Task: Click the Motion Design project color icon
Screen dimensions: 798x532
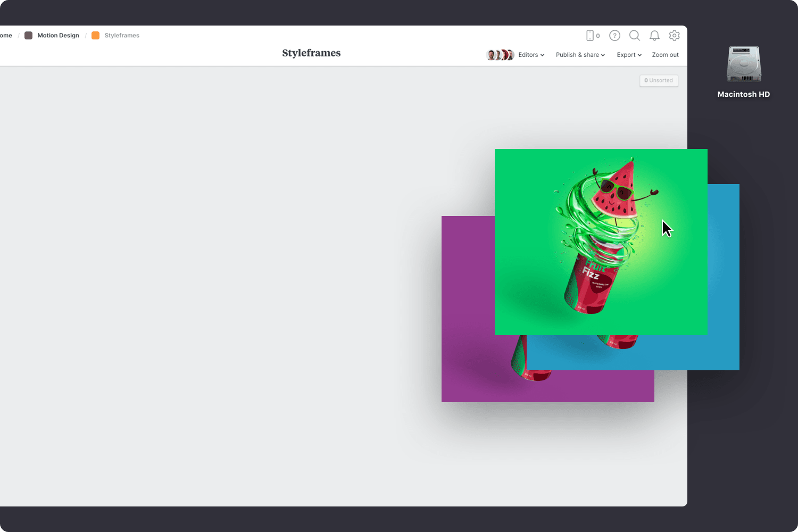Action: click(28, 35)
